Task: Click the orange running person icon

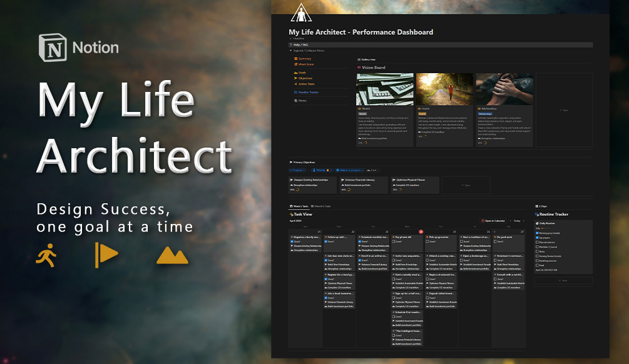Action: point(46,255)
